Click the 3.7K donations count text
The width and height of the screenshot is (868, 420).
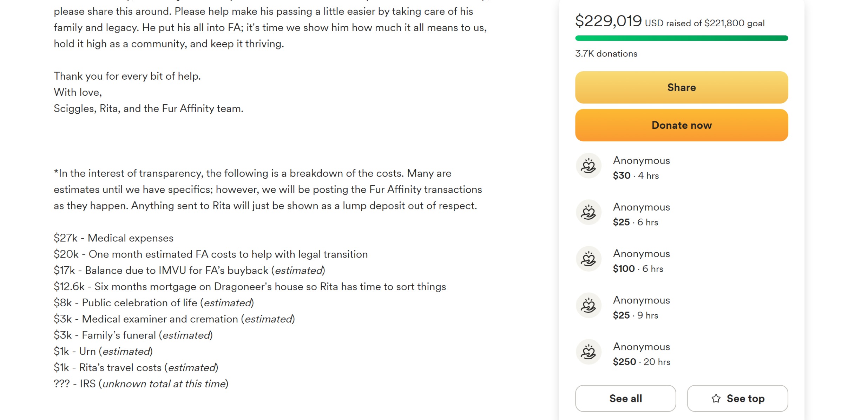(606, 54)
